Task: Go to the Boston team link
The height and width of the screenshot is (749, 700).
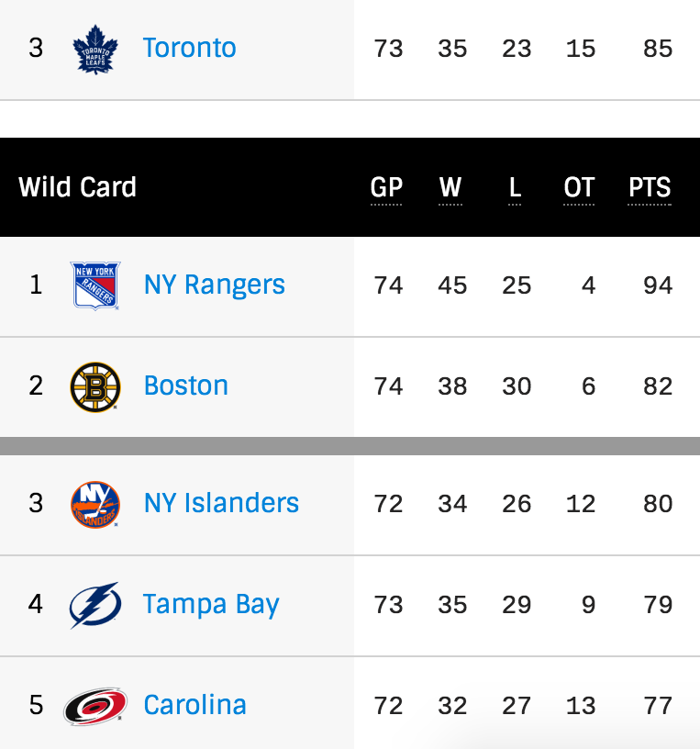Action: pos(186,386)
